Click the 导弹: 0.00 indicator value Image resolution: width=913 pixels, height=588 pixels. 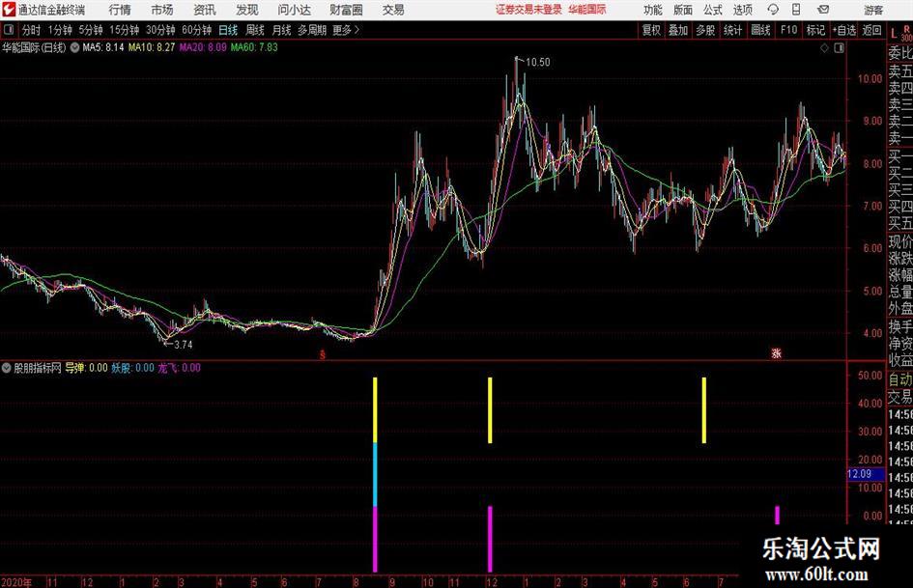click(86, 368)
